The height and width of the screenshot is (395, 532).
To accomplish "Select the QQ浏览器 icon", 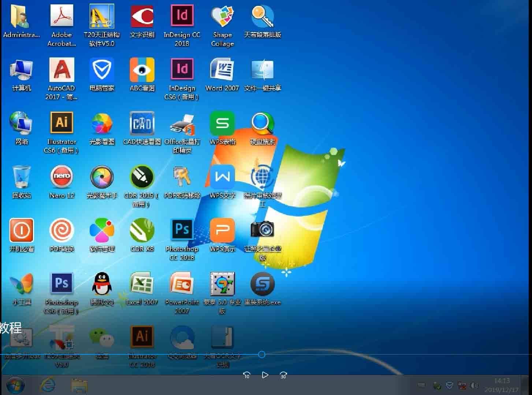I will (182, 337).
